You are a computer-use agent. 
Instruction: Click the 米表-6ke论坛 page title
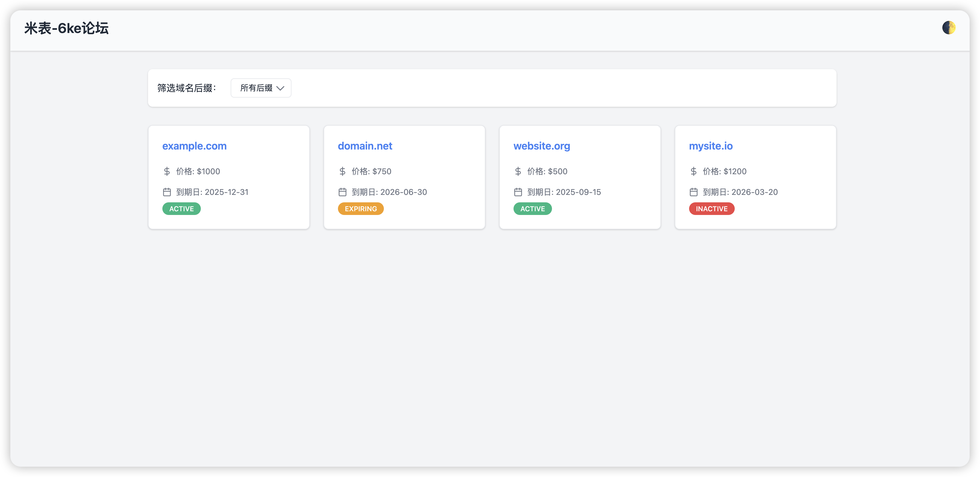tap(66, 28)
